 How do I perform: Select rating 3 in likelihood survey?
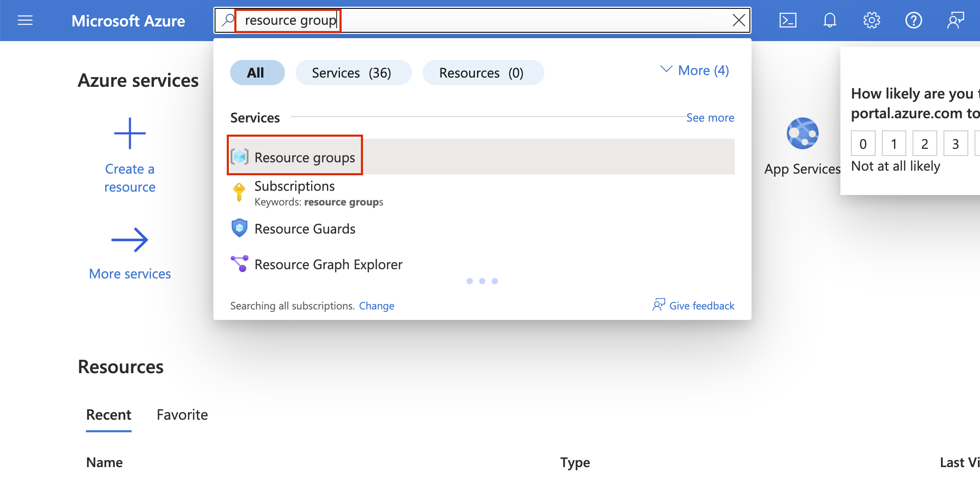tap(955, 144)
